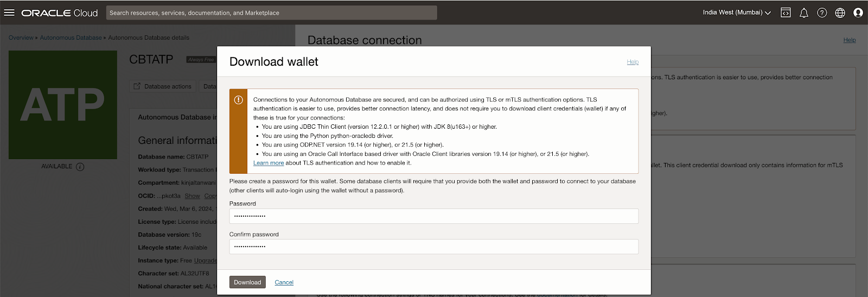The image size is (868, 297).
Task: Click the warning icon in the wallet notice
Action: pyautogui.click(x=238, y=100)
